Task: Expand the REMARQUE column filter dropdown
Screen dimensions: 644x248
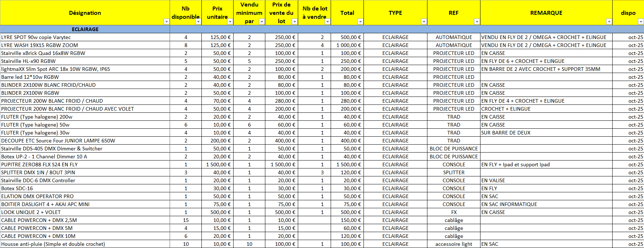Action: point(609,22)
